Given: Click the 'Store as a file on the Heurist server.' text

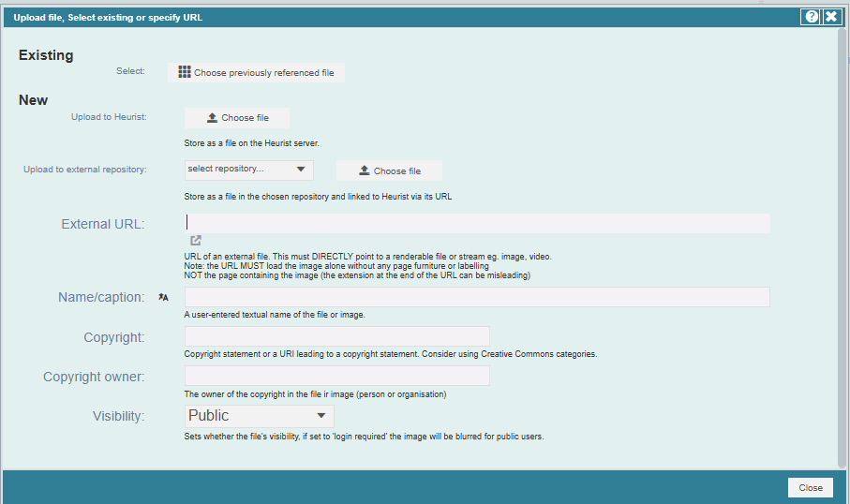Looking at the screenshot, I should tap(251, 143).
